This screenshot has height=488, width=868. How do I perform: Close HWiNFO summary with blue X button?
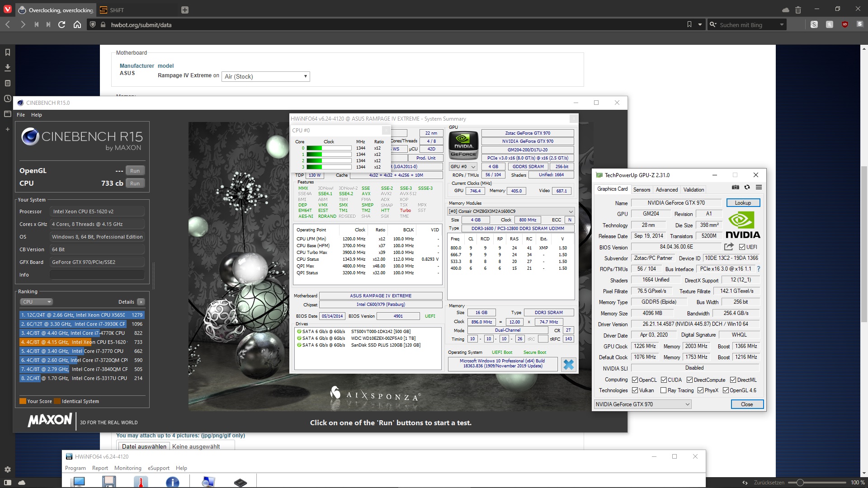569,365
